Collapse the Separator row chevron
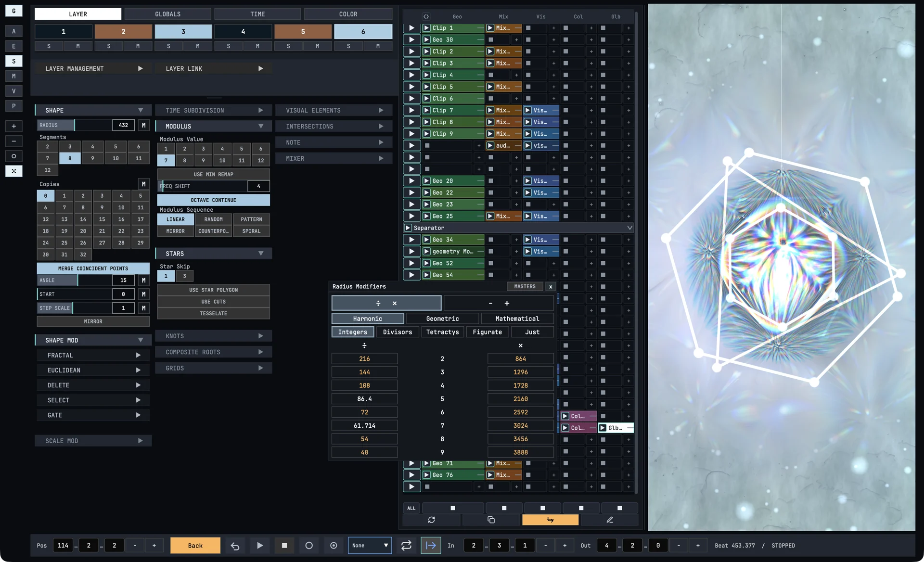 tap(629, 228)
